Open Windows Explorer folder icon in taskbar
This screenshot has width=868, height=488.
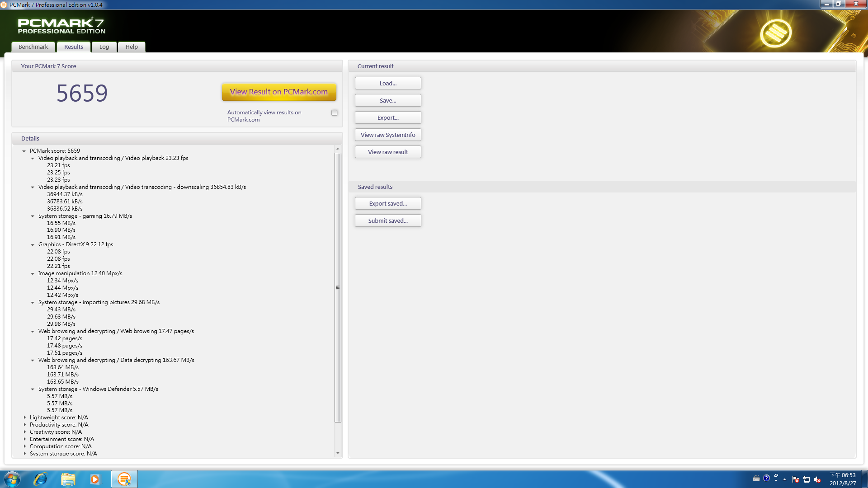(x=68, y=479)
